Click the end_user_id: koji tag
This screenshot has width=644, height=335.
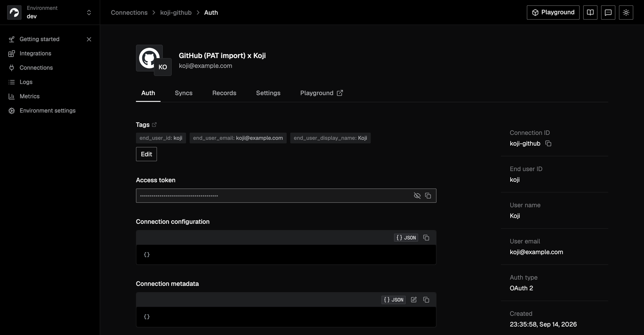[161, 138]
